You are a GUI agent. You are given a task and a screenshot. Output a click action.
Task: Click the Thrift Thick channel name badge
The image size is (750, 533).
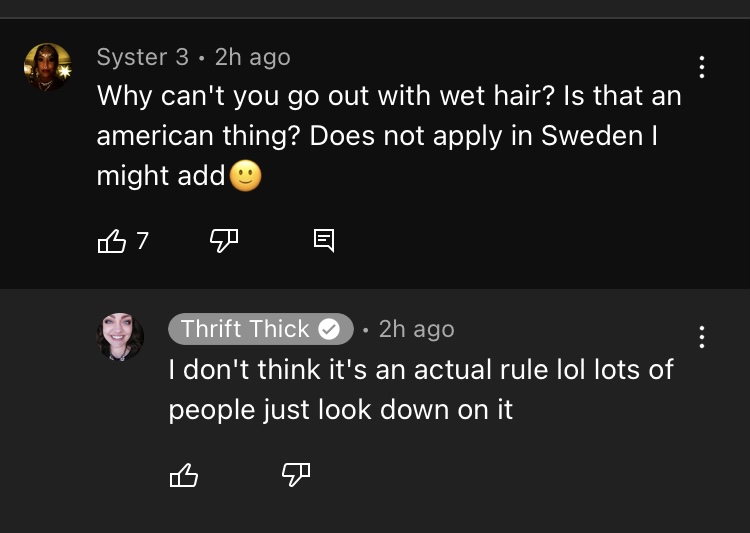click(261, 329)
